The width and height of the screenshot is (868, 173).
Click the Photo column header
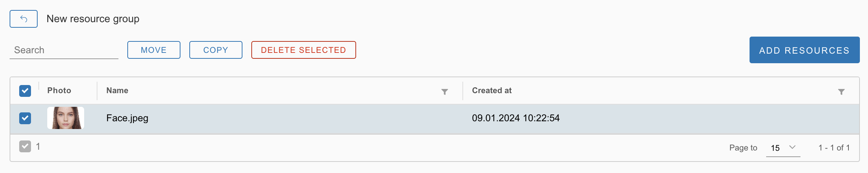click(59, 91)
